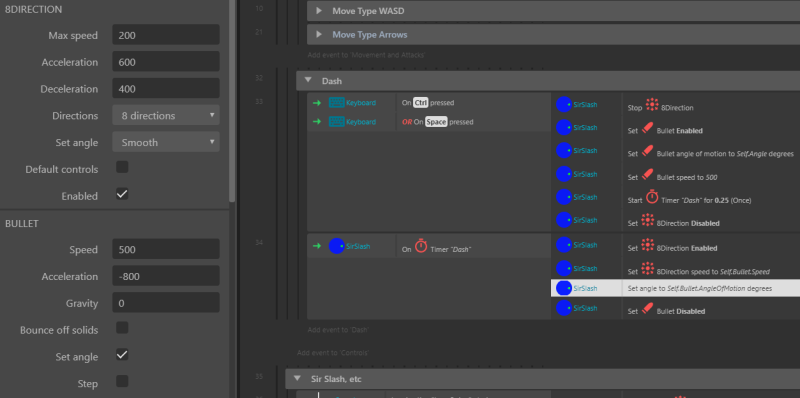
Task: Click the 8Direction icon in Stop 8Direction action
Action: tap(652, 105)
